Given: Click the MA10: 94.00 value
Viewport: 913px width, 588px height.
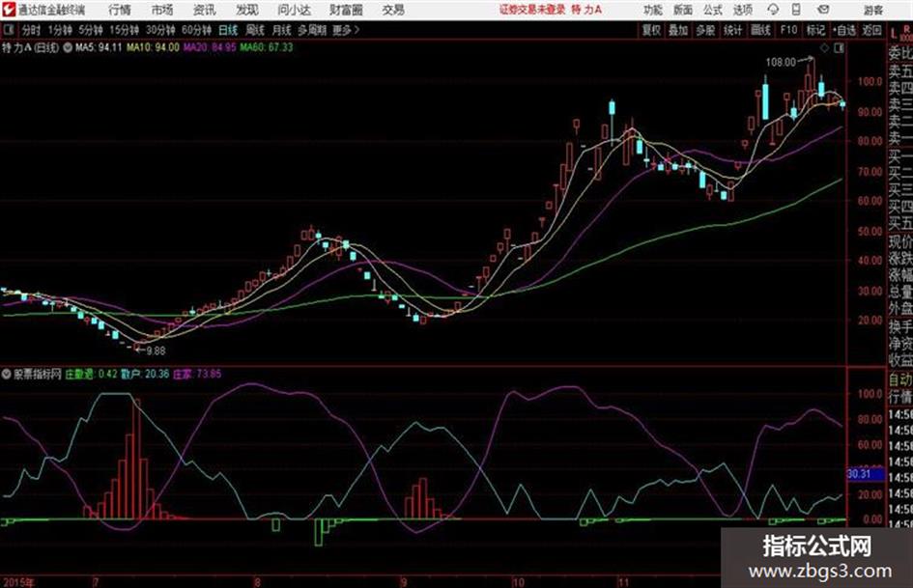Looking at the screenshot, I should [154, 47].
